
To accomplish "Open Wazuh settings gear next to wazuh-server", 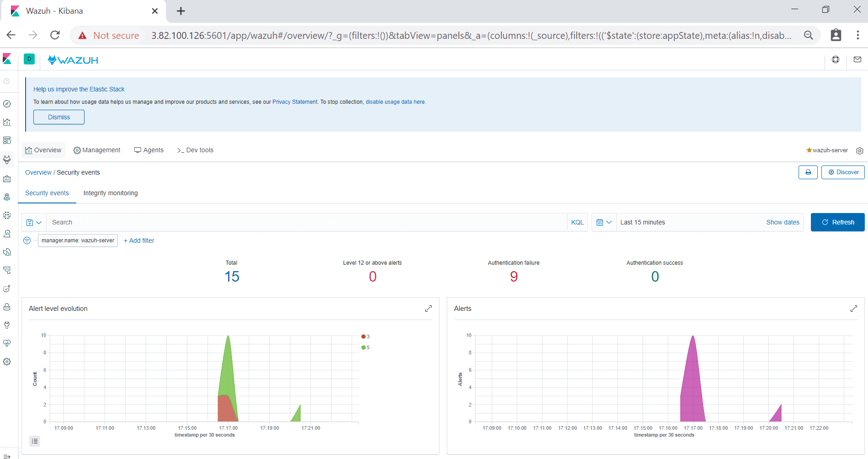I will (x=860, y=150).
